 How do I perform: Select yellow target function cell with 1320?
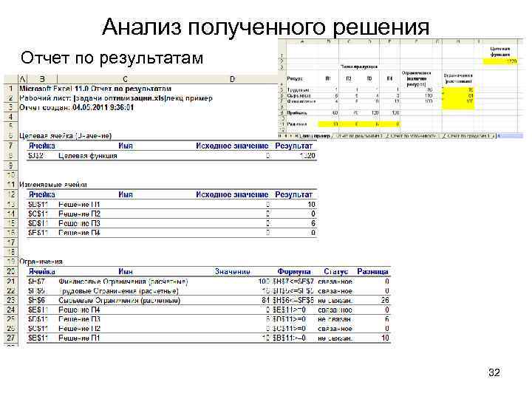500,61
